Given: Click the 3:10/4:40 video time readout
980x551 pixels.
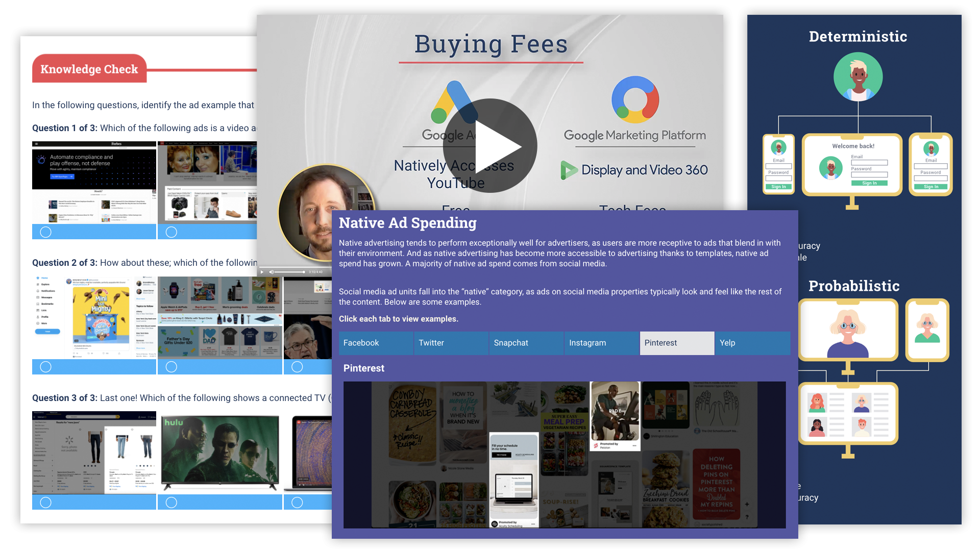Looking at the screenshot, I should click(x=315, y=272).
